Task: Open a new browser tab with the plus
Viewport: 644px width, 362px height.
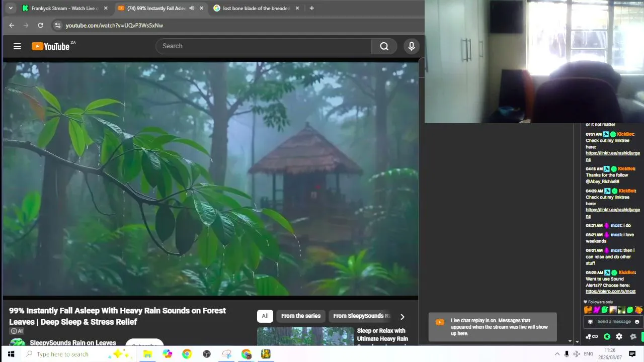Action: pos(311,8)
